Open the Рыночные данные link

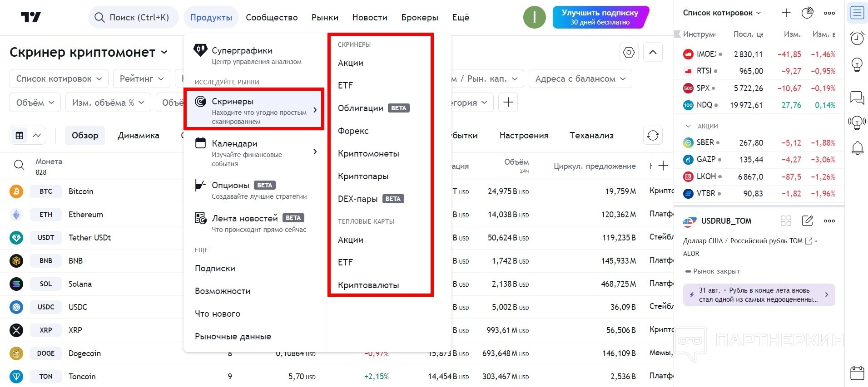233,337
